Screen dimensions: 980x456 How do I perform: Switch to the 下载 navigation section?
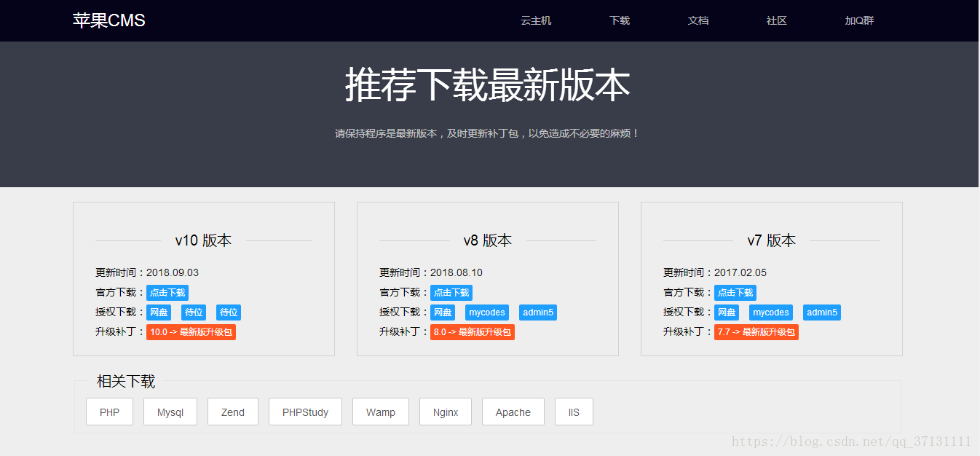pyautogui.click(x=620, y=20)
